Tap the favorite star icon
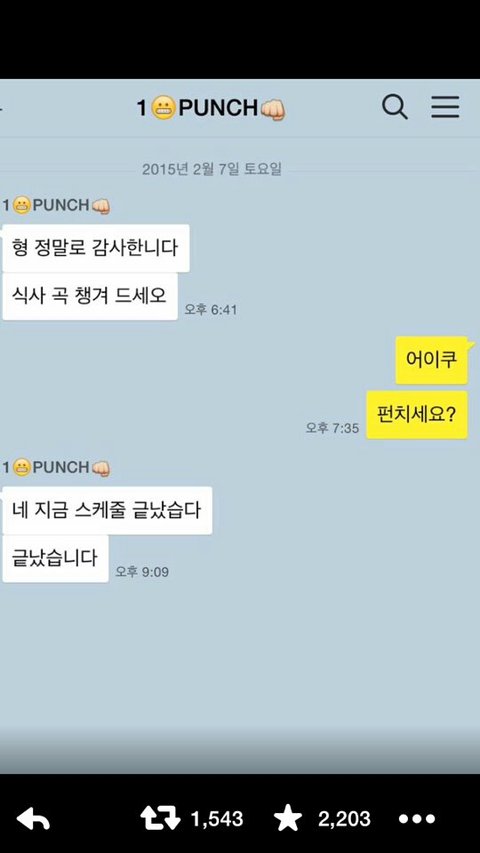Viewport: 480px width, 853px height. [288, 818]
